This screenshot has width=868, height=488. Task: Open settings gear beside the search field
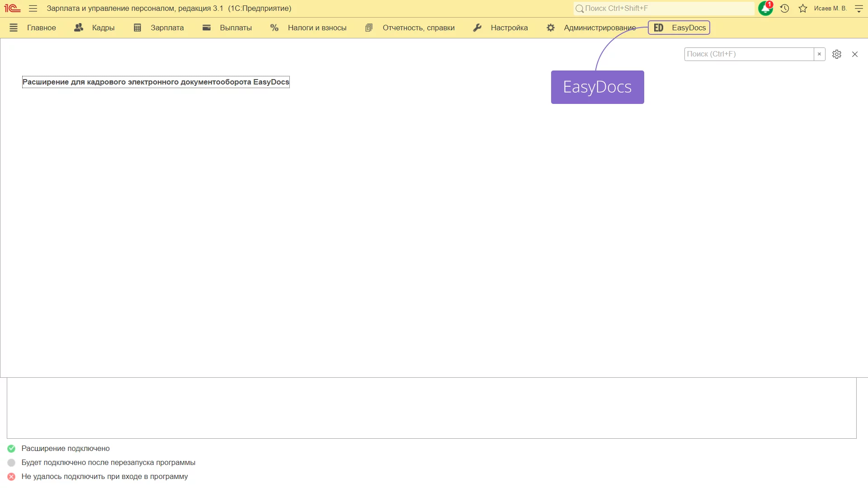point(837,54)
